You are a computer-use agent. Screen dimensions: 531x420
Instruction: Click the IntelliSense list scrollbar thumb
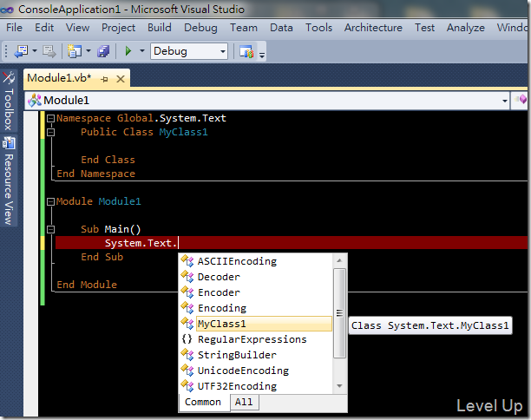(339, 313)
